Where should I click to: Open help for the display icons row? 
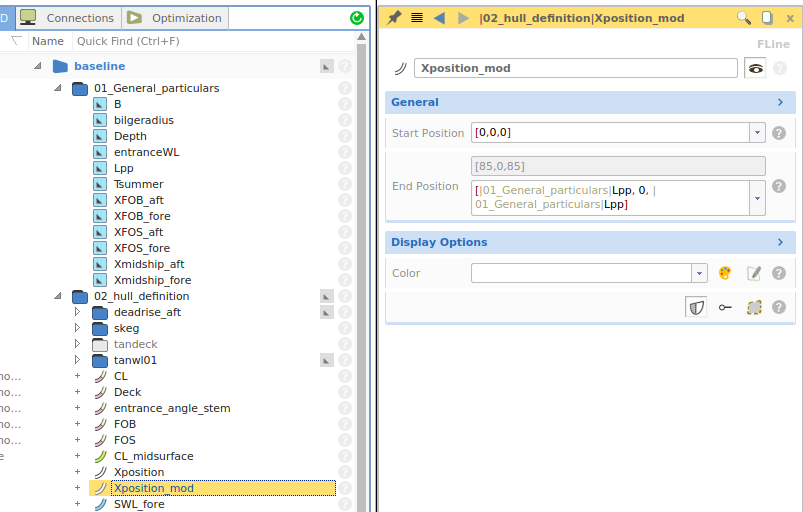pos(779,307)
